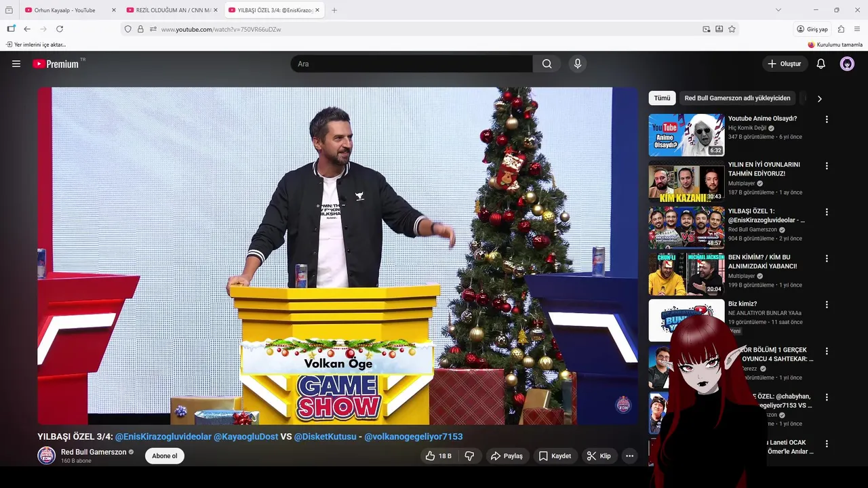Open YouTube notifications bell
Viewport: 868px width, 488px height.
point(821,64)
